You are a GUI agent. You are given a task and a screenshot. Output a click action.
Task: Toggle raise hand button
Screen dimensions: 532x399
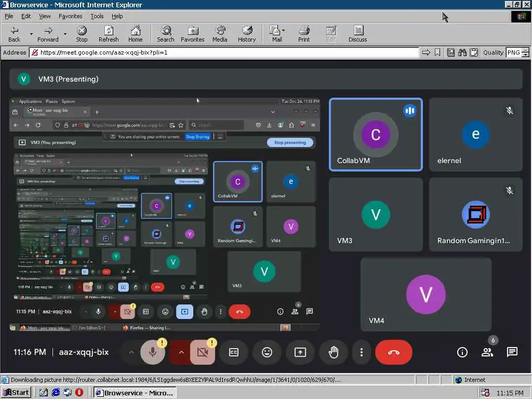(334, 352)
